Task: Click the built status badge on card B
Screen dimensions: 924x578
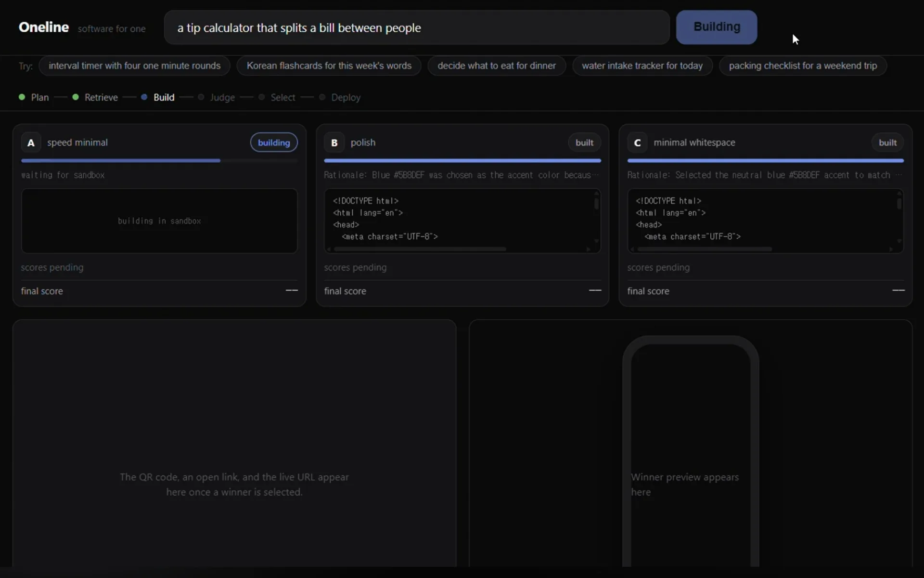Action: click(x=584, y=143)
